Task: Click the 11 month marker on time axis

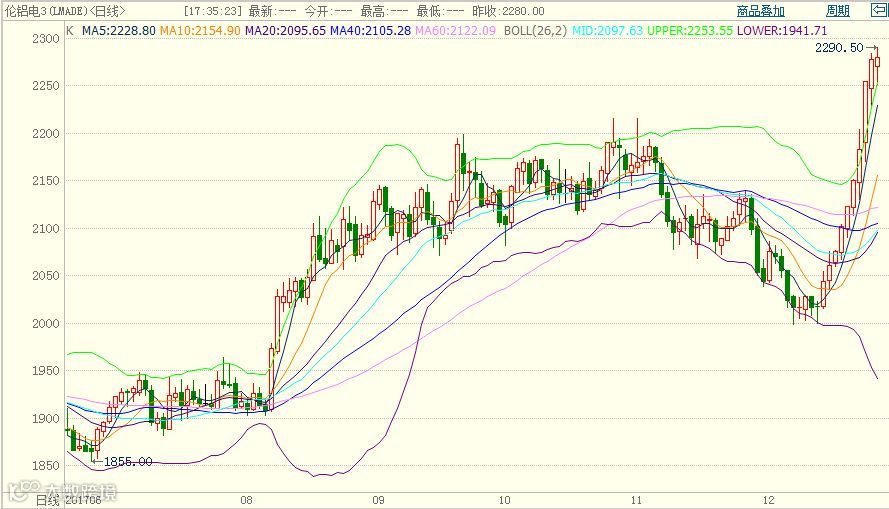Action: pos(636,500)
